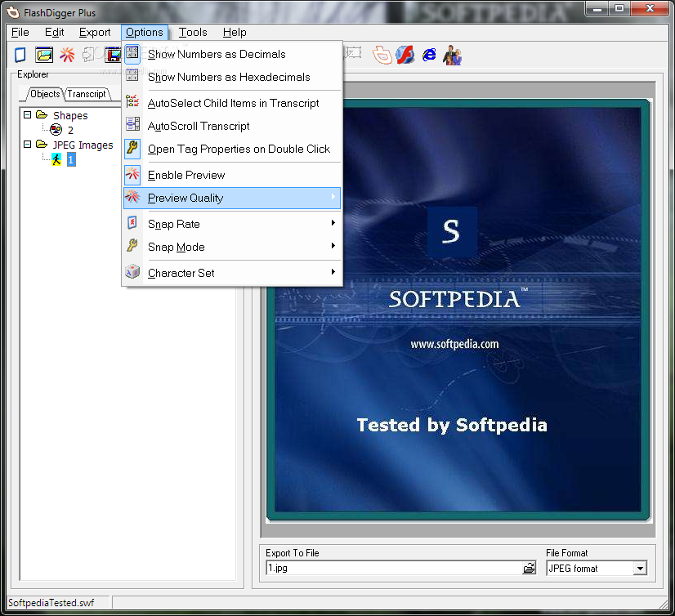675x616 pixels.
Task: Open the Tools menu
Action: pyautogui.click(x=193, y=33)
